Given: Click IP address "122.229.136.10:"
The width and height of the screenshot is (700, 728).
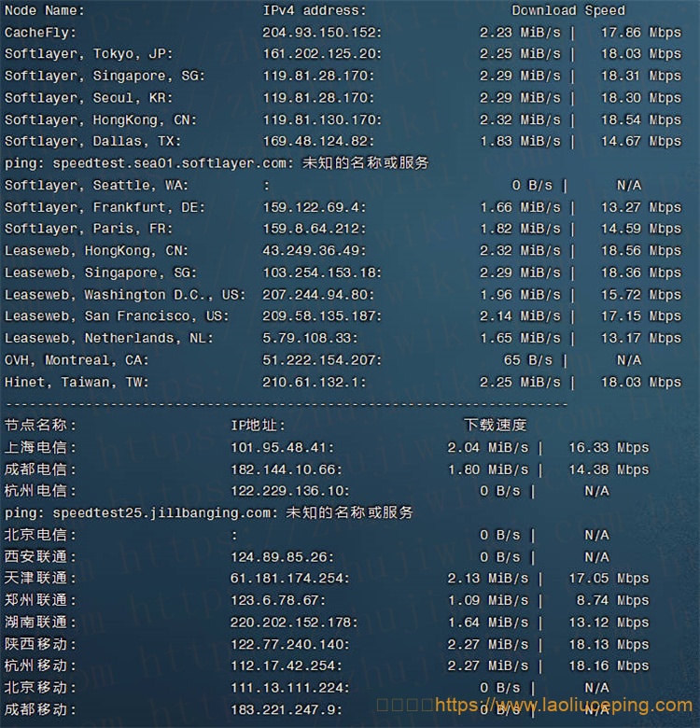Looking at the screenshot, I should [x=290, y=491].
